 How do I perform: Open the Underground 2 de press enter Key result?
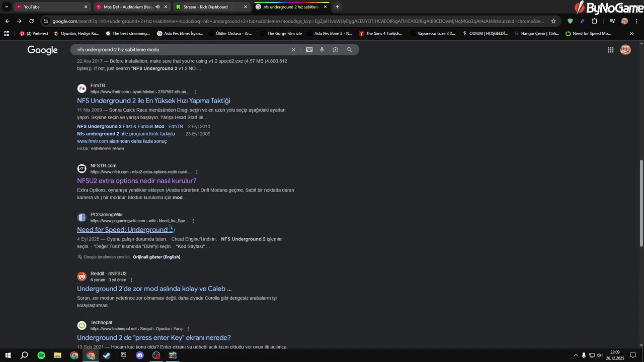154,337
